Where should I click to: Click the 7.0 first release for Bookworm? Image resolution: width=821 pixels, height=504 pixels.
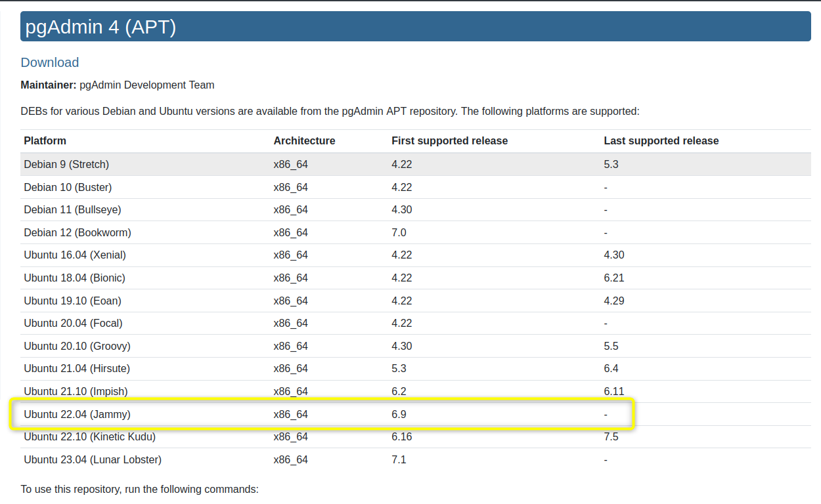point(399,232)
